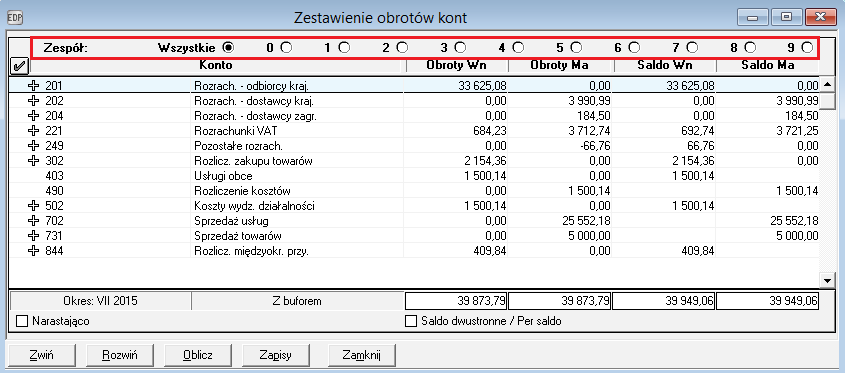The image size is (845, 373).
Task: Click Sprzedaż towarów account name
Action: [x=238, y=236]
